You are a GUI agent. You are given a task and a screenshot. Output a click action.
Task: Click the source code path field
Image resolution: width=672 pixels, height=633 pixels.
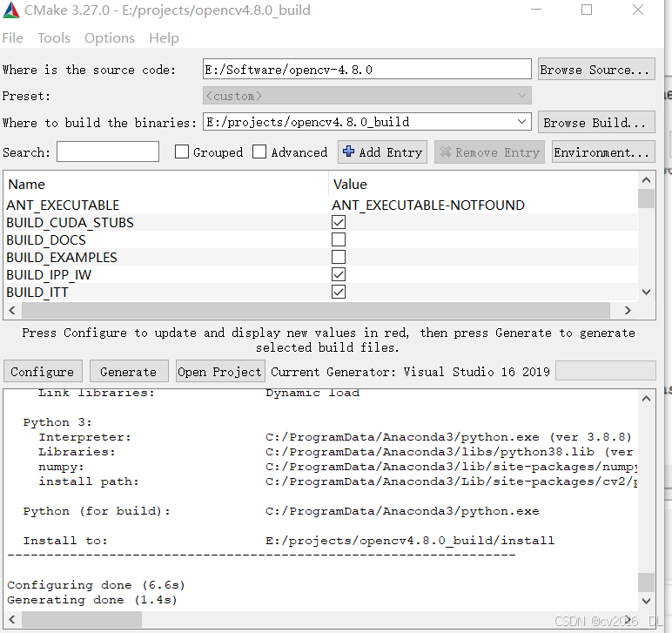pyautogui.click(x=367, y=69)
